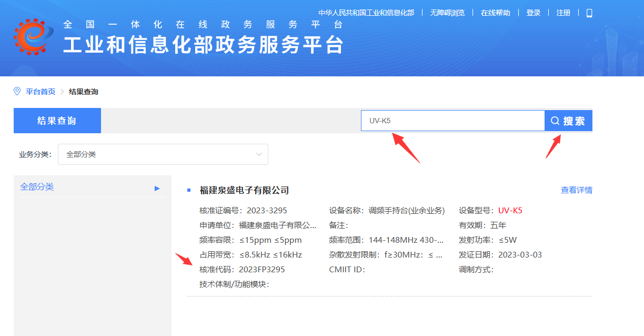
Task: Open 查看详情 for 福建泉盛电子有限公司
Action: (577, 190)
